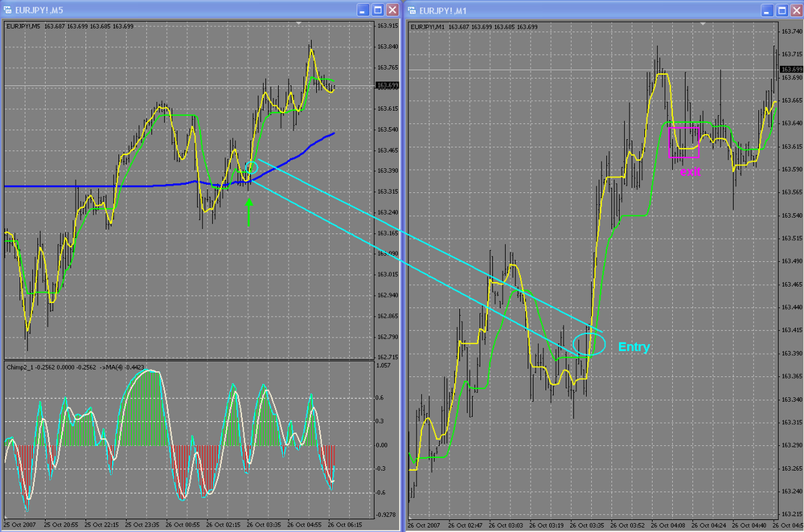Click indicator scale value 1.057

[384, 366]
